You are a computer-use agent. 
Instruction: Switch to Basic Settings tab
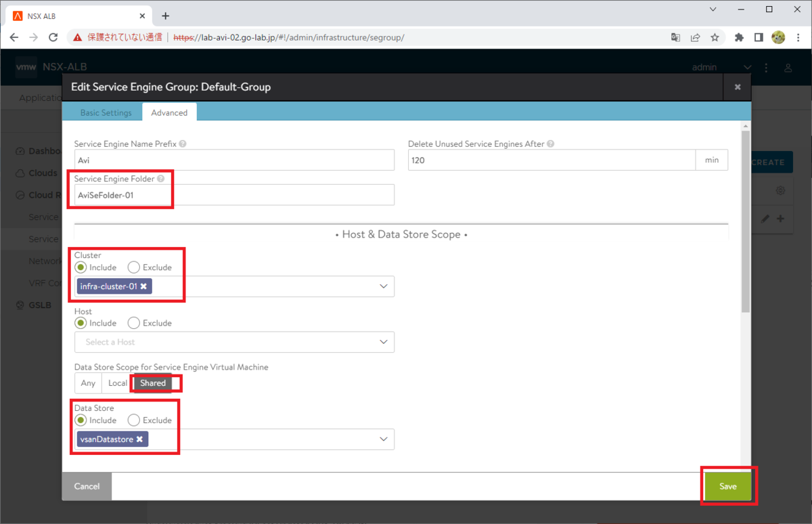pos(106,112)
